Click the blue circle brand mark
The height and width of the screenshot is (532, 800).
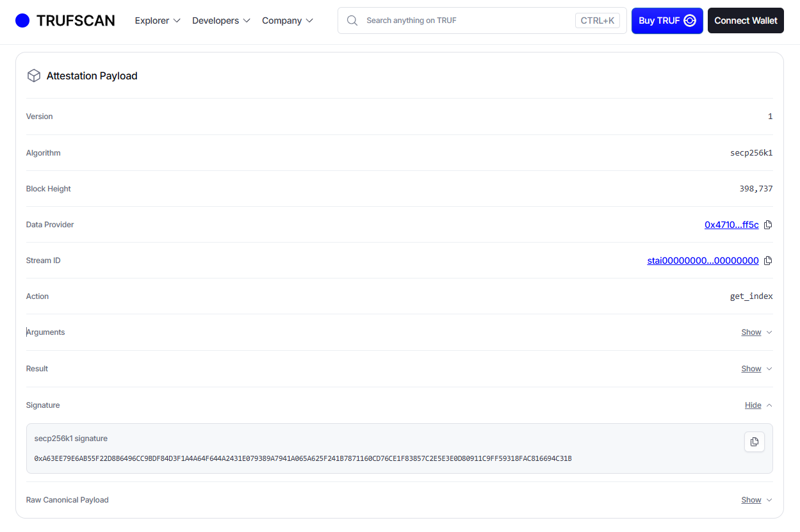pyautogui.click(x=22, y=20)
